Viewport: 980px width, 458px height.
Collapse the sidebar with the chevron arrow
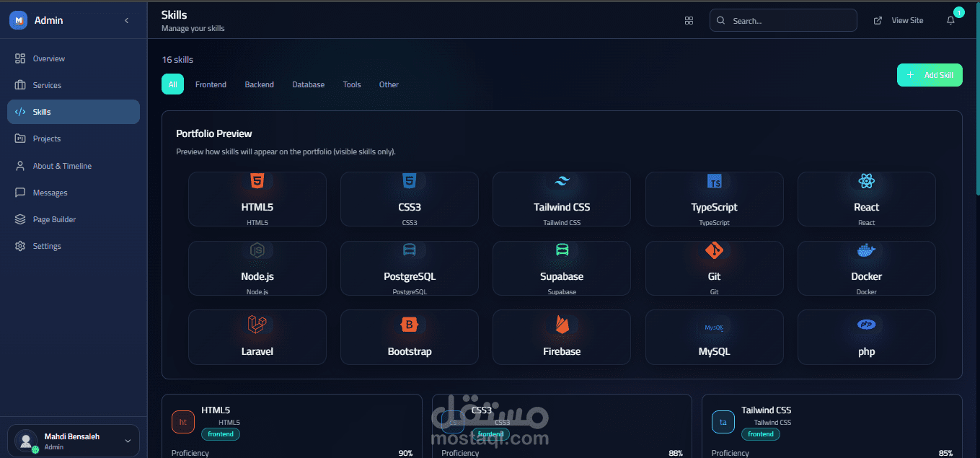[126, 20]
